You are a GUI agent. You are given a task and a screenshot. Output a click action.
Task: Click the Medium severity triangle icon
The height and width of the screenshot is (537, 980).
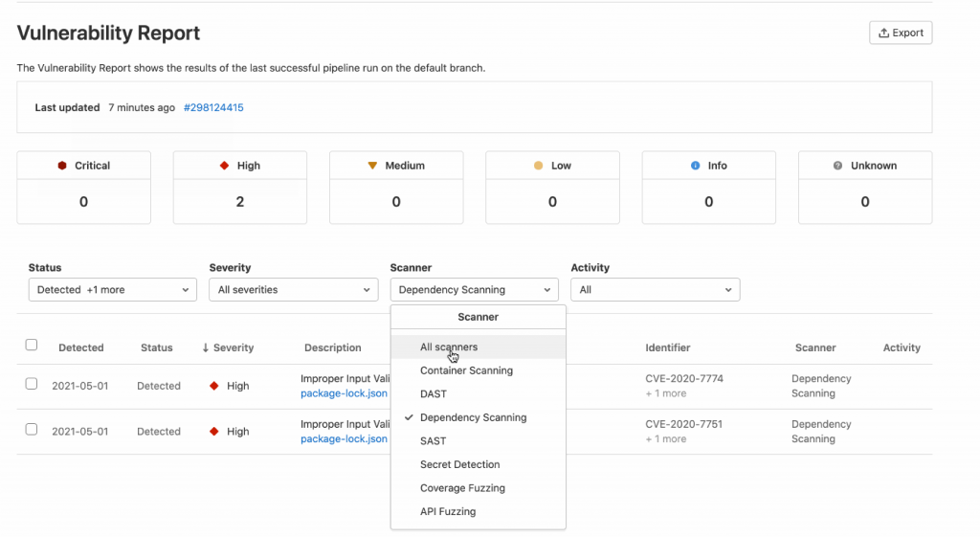click(372, 166)
